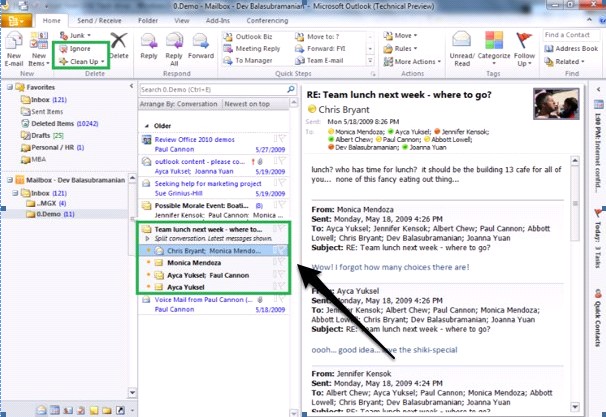This screenshot has width=606, height=417.
Task: Select Meeting Reply quick step
Action: (x=252, y=49)
